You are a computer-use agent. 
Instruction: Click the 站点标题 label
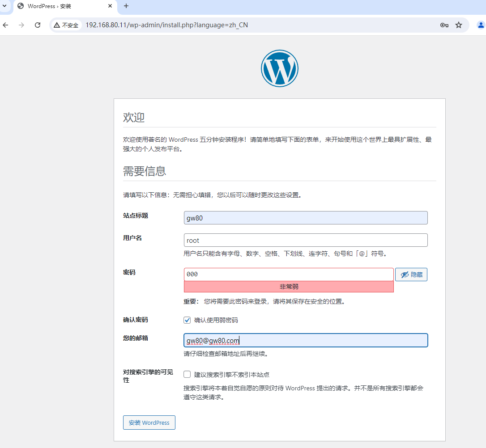[x=136, y=216]
